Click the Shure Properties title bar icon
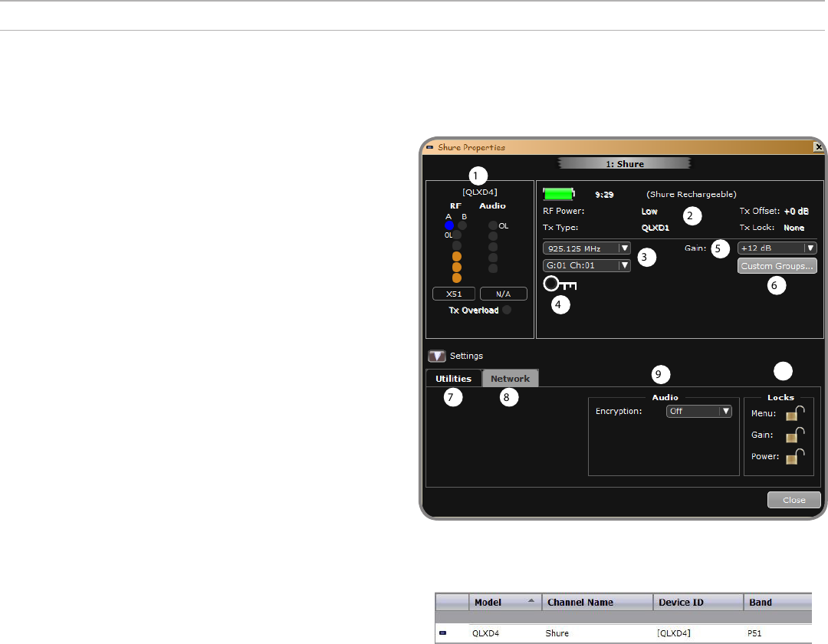This screenshot has width=828, height=644. point(430,147)
